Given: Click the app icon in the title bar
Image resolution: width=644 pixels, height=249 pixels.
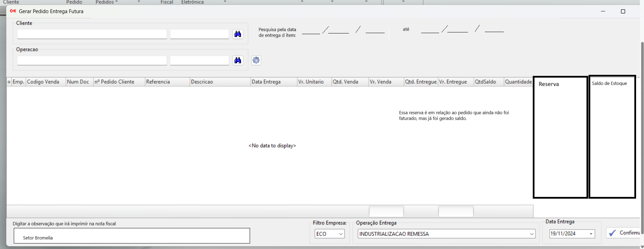Looking at the screenshot, I should 13,11.
